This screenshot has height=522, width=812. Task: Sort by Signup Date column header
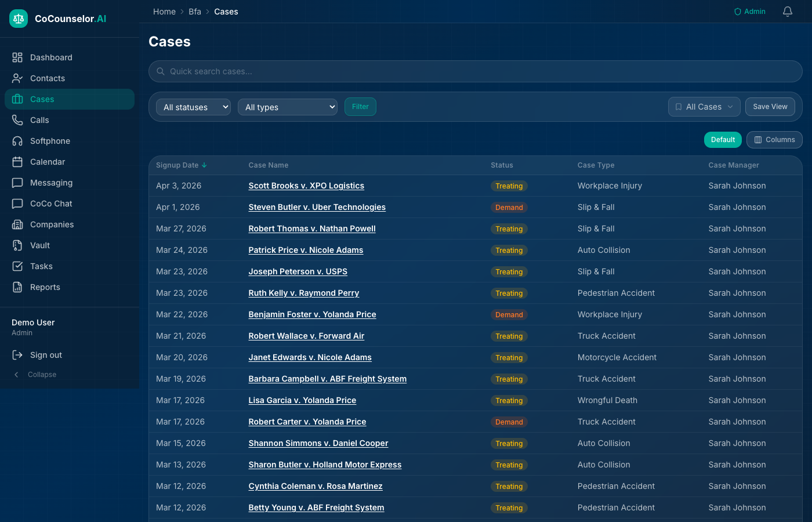(182, 165)
